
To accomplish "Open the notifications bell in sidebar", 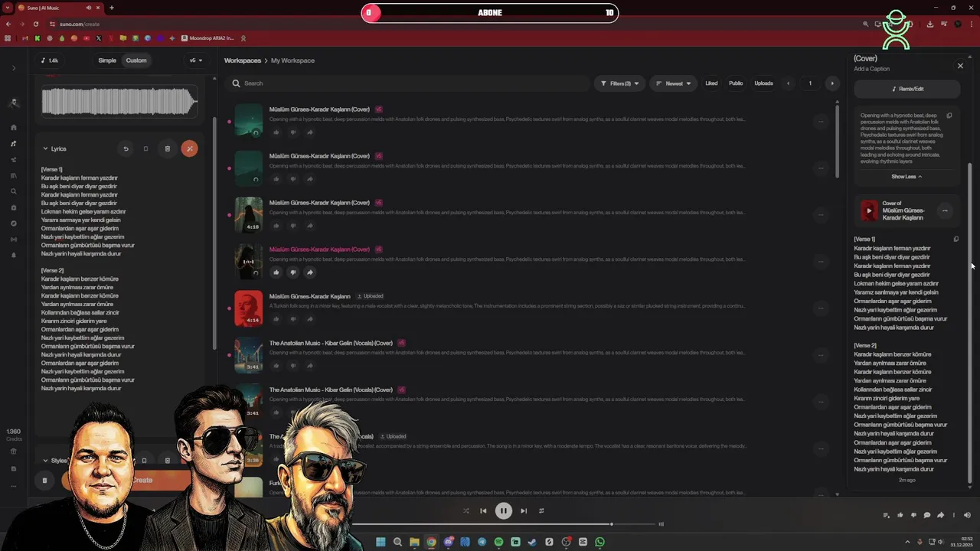I will coord(14,256).
